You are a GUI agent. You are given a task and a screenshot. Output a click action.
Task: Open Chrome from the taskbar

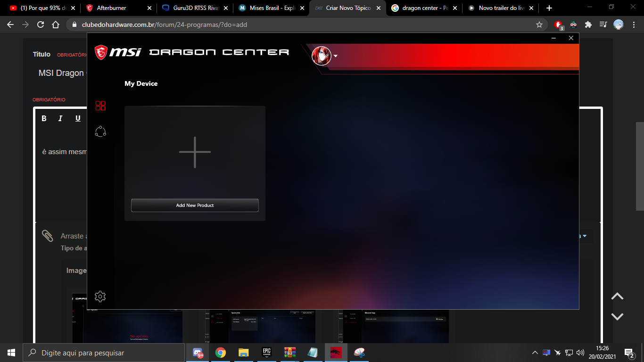point(220,353)
